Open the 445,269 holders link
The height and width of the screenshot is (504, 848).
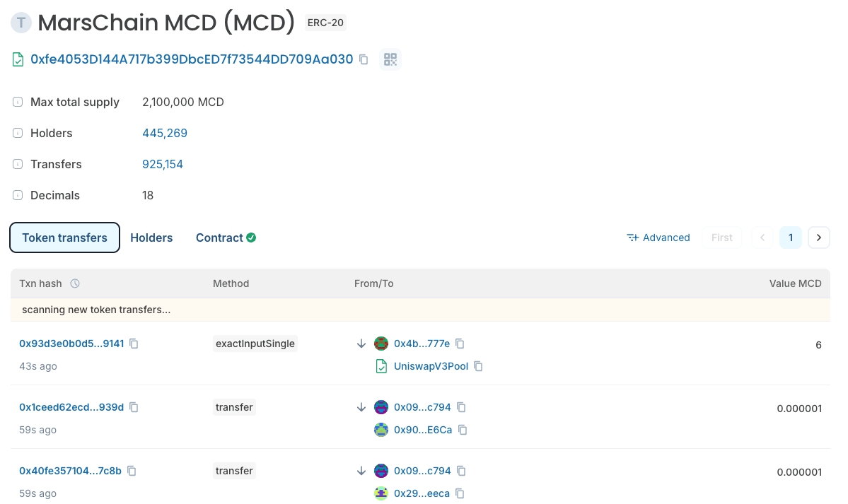[x=165, y=133]
